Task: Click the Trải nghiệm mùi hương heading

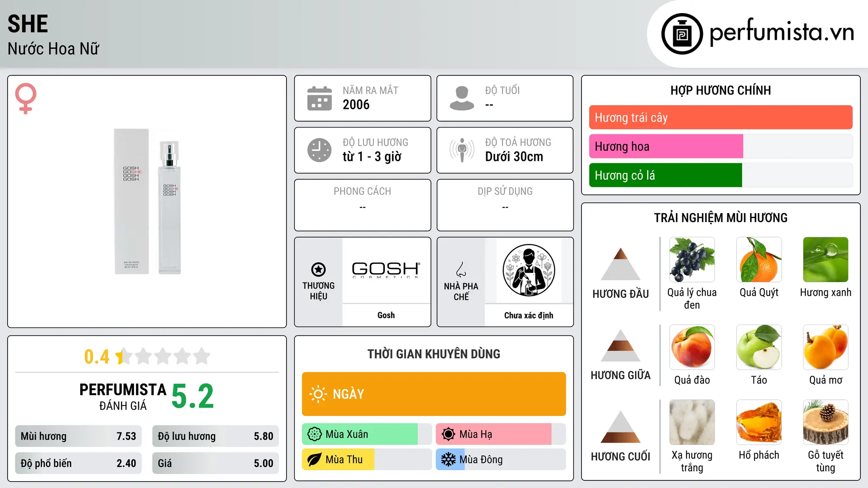Action: click(721, 218)
